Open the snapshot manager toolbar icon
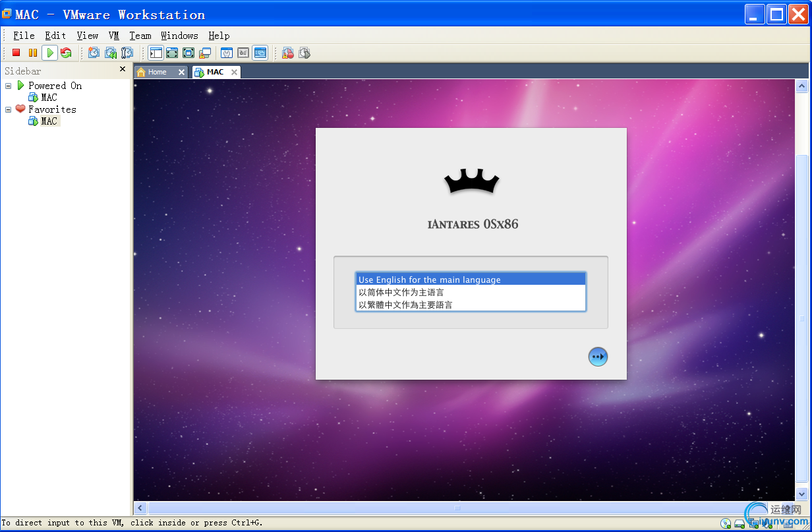This screenshot has height=532, width=812. 127,53
